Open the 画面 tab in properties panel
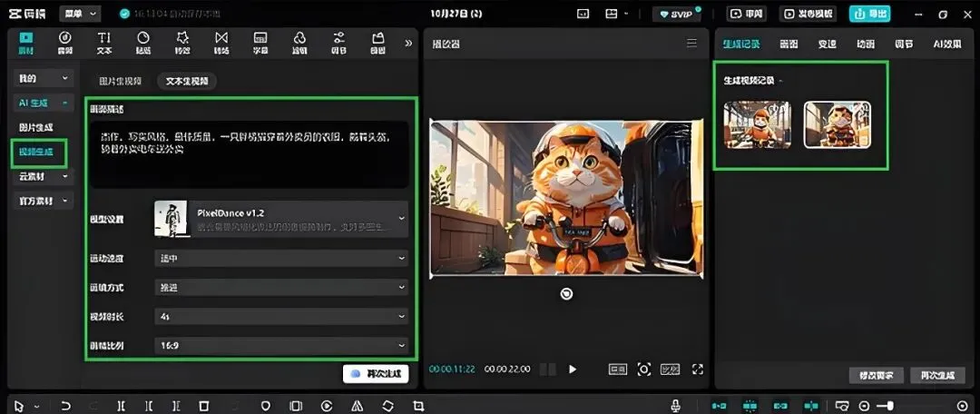 789,44
